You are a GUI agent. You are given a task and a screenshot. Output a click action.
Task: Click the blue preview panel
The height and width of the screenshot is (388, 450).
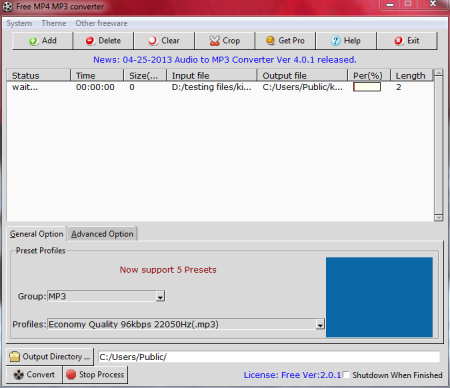(379, 297)
